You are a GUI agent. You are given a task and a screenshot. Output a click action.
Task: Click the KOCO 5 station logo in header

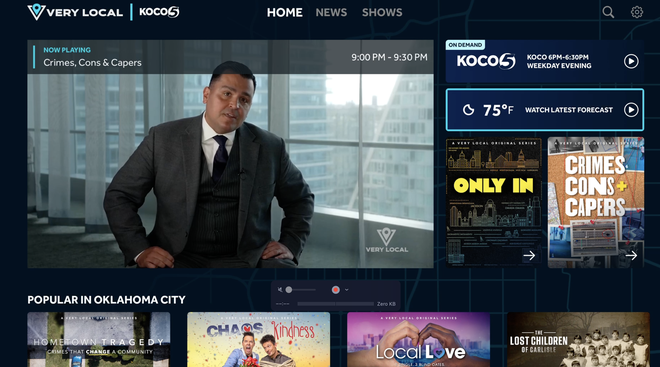tap(159, 12)
